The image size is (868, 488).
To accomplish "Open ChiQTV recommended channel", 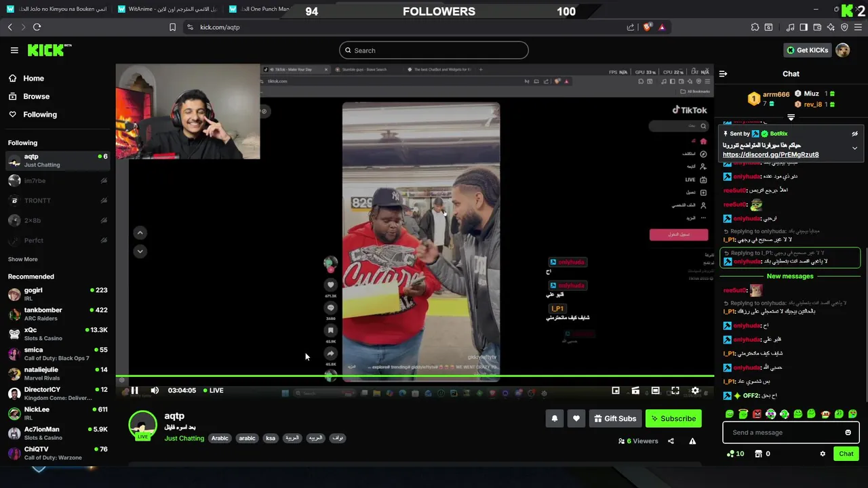I will pyautogui.click(x=58, y=453).
